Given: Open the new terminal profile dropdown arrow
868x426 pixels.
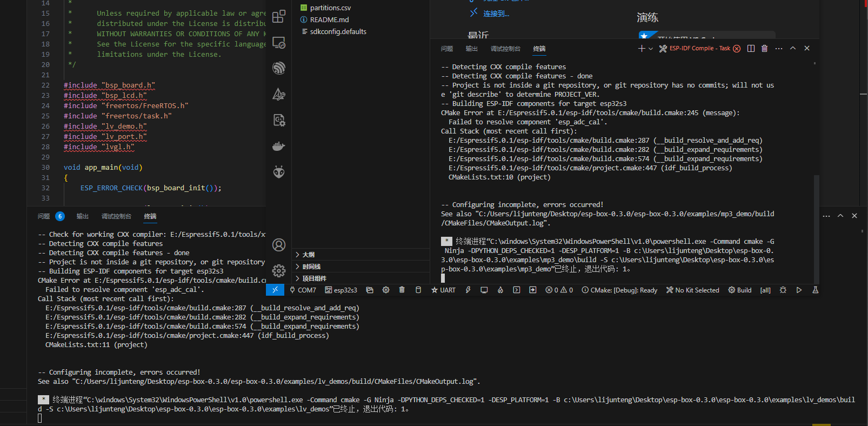Looking at the screenshot, I should pyautogui.click(x=651, y=49).
